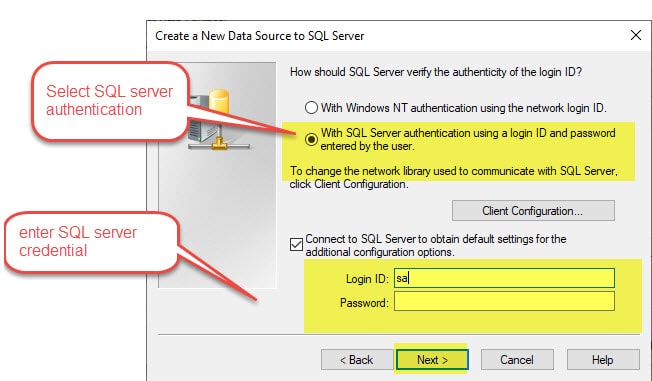Click the login ID authenticity question text
Image resolution: width=652 pixels, height=381 pixels.
tap(436, 72)
